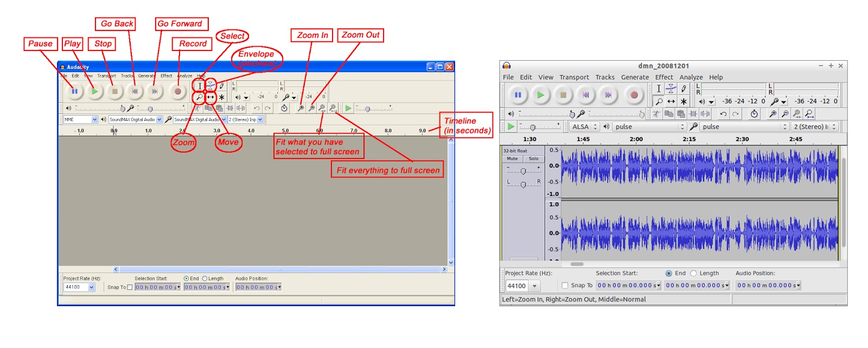Click Pause in the dmn_20081201 window
The width and height of the screenshot is (868, 348).
click(518, 95)
